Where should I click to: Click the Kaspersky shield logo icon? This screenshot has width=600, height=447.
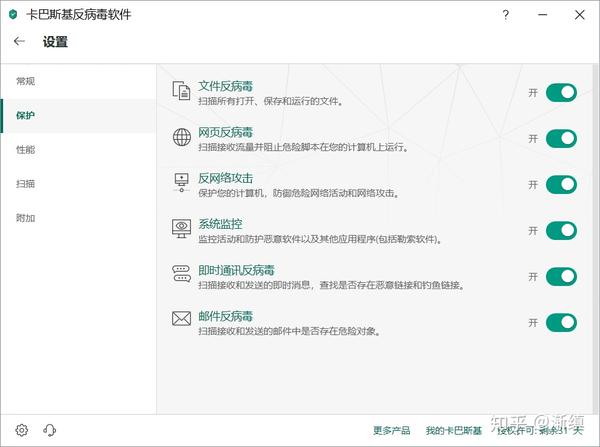[x=13, y=15]
